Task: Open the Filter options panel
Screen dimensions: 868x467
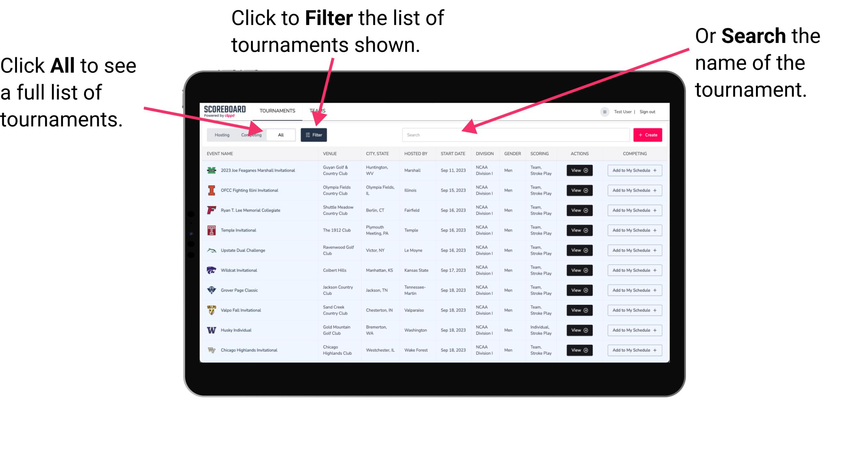Action: [x=314, y=134]
